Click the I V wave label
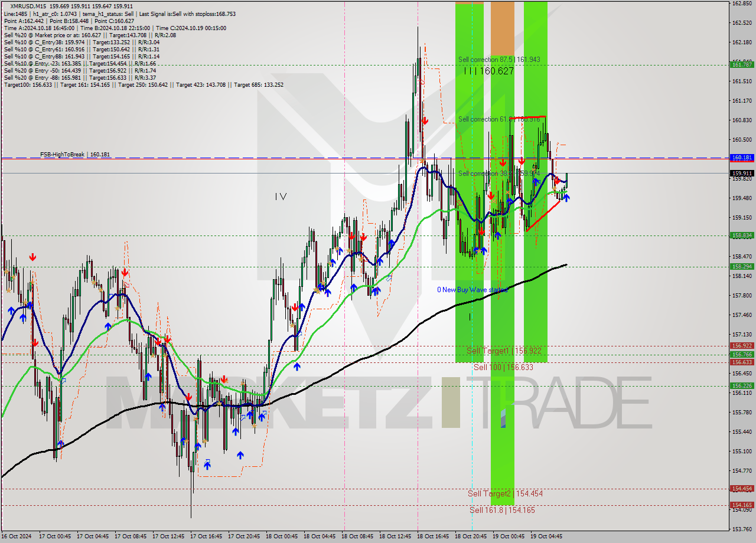The image size is (756, 543). point(281,197)
